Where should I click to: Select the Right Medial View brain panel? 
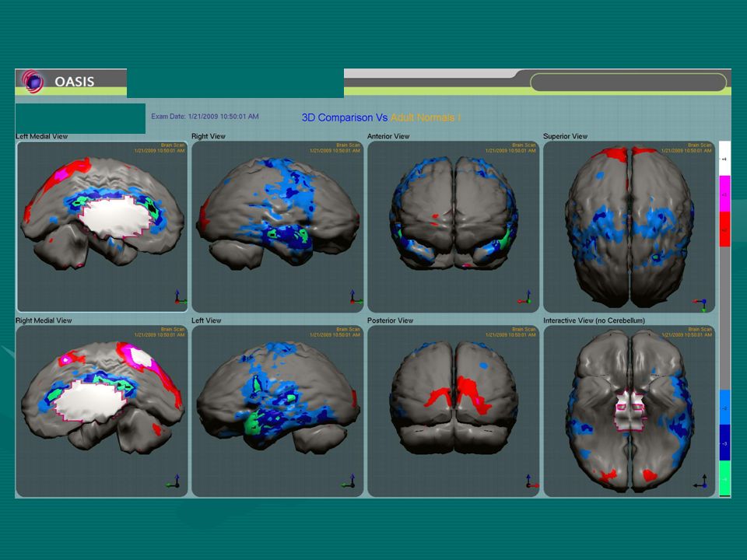(x=102, y=411)
